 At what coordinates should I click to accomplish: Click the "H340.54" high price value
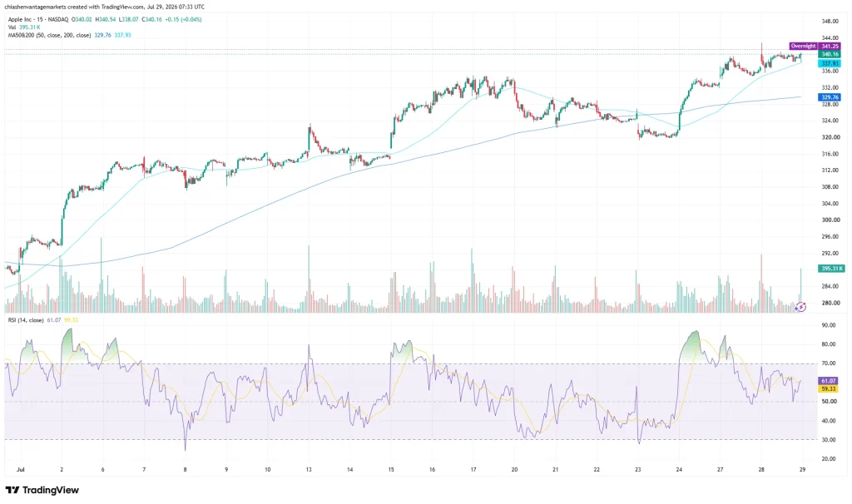point(106,20)
